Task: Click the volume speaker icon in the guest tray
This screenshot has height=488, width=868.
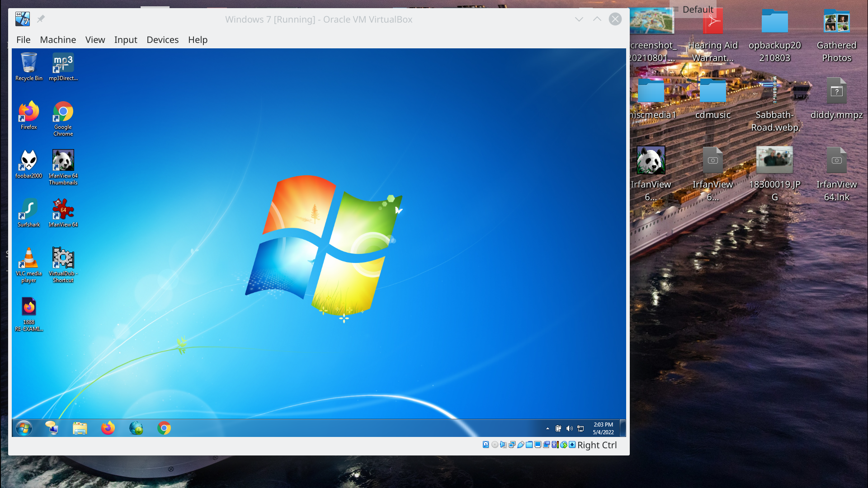Action: click(x=570, y=428)
